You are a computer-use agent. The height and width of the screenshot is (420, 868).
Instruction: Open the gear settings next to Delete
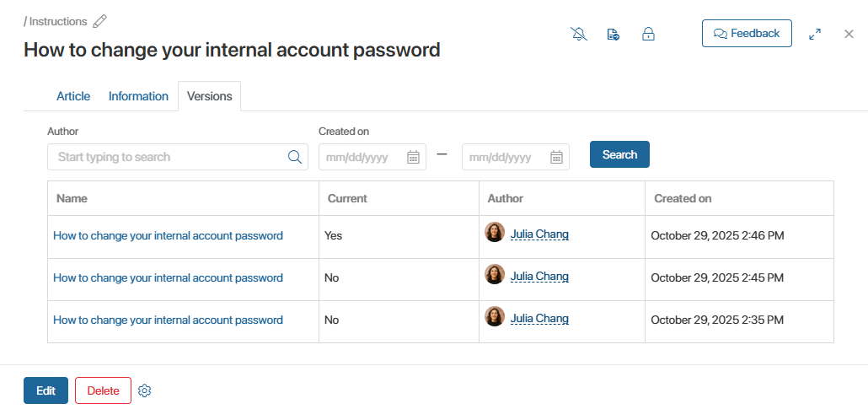point(144,390)
